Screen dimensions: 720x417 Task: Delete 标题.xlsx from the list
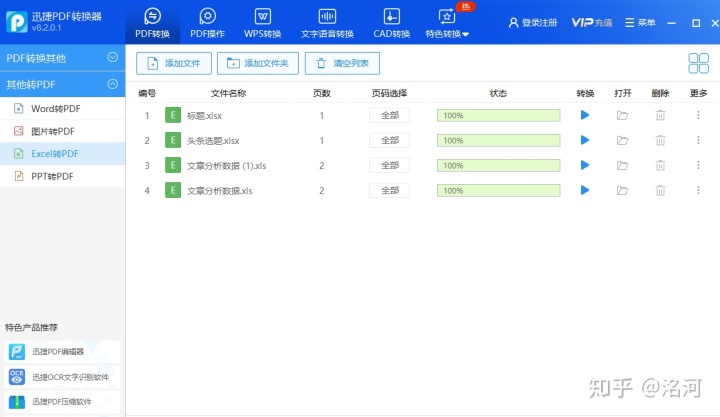660,115
